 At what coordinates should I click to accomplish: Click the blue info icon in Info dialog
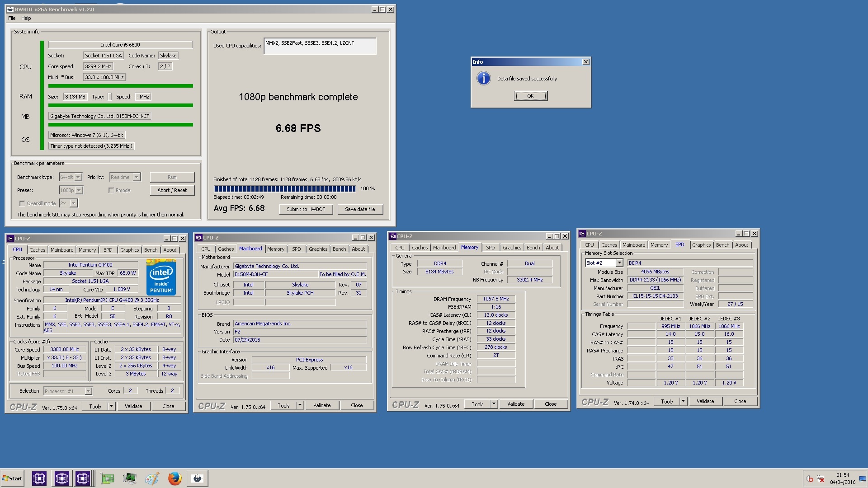[x=483, y=79]
